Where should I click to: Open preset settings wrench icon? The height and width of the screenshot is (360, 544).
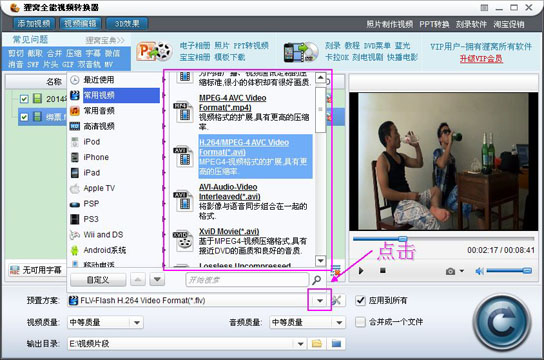336,300
